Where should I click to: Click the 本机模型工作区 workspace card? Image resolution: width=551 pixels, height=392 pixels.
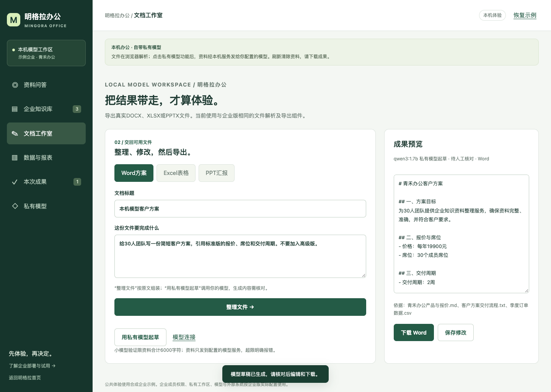[x=46, y=53]
